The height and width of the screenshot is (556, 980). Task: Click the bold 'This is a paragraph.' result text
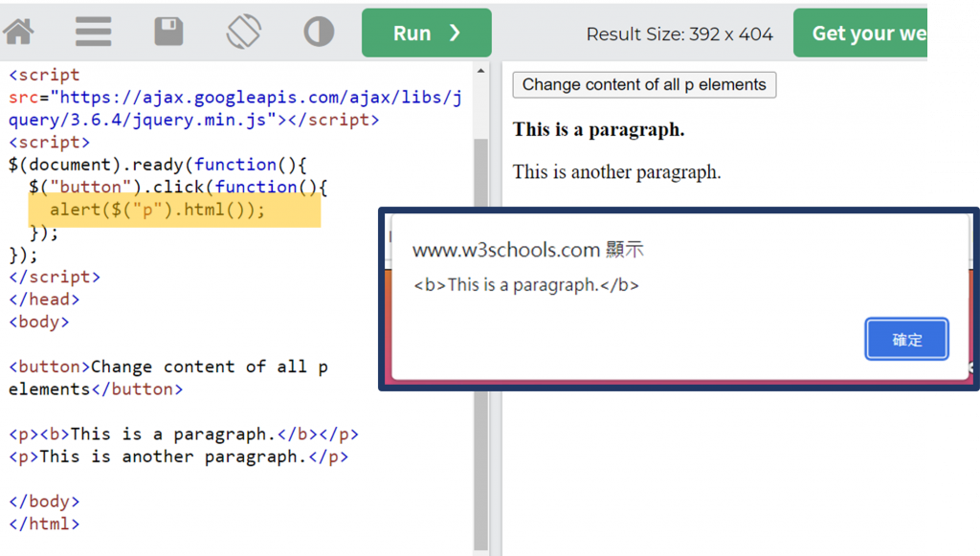[598, 130]
